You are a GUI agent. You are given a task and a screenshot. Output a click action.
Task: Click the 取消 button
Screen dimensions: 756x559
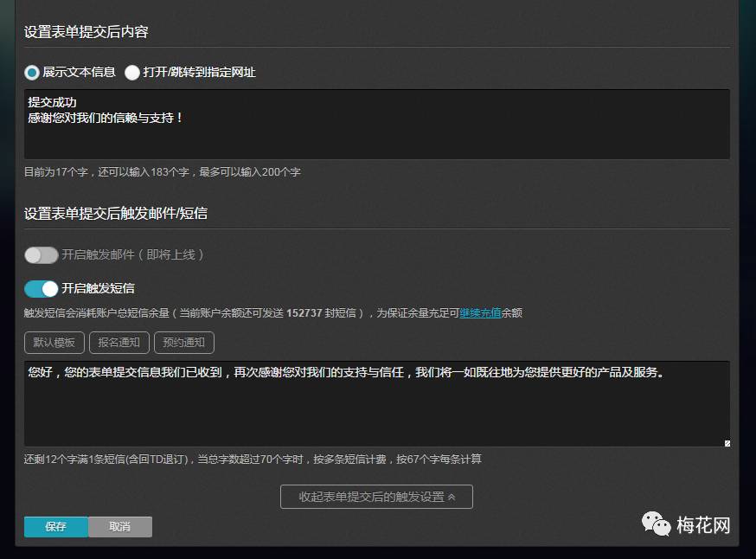pyautogui.click(x=120, y=527)
